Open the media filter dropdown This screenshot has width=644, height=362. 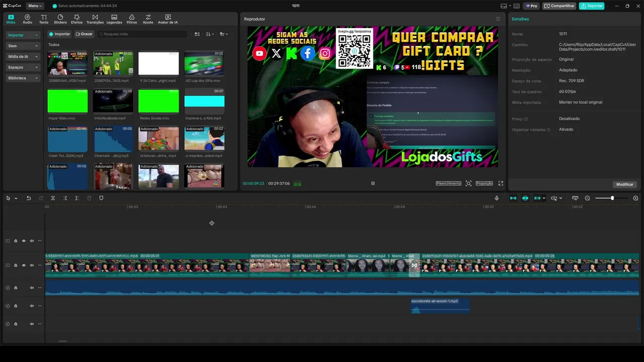pyautogui.click(x=224, y=34)
